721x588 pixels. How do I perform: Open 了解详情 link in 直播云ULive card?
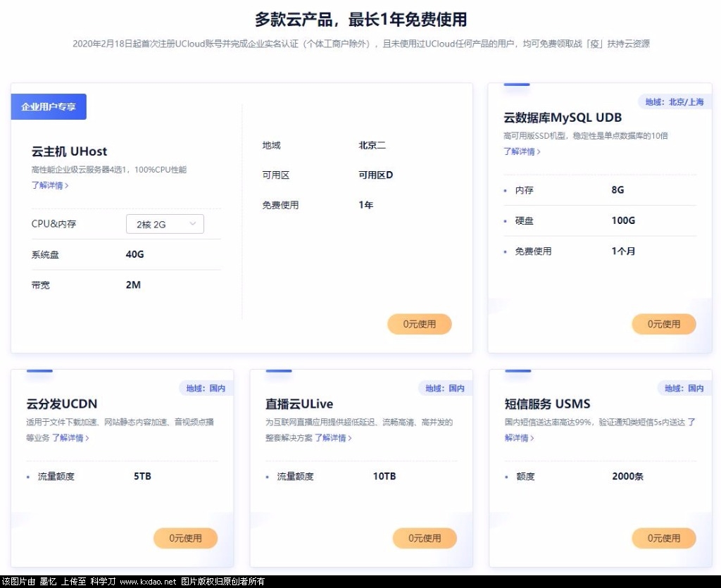(333, 438)
